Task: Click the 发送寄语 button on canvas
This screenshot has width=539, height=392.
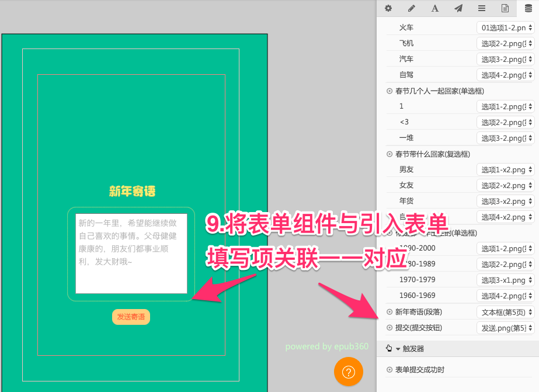Action: [131, 317]
